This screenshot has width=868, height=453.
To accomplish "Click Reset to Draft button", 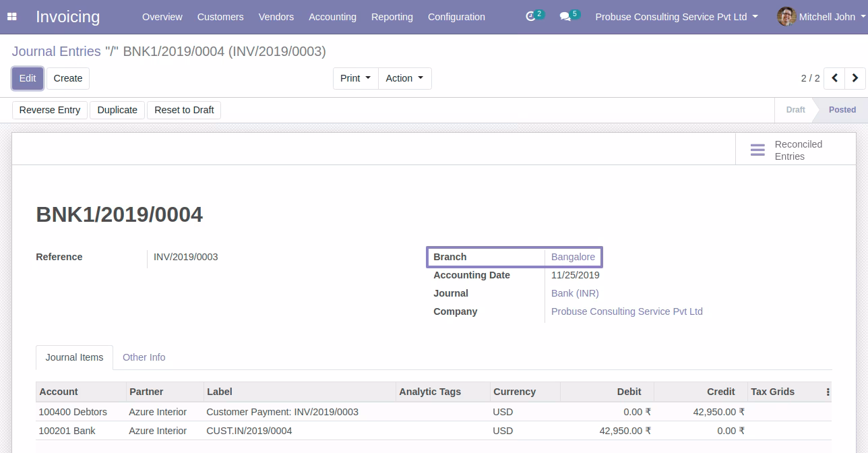I will [x=184, y=110].
